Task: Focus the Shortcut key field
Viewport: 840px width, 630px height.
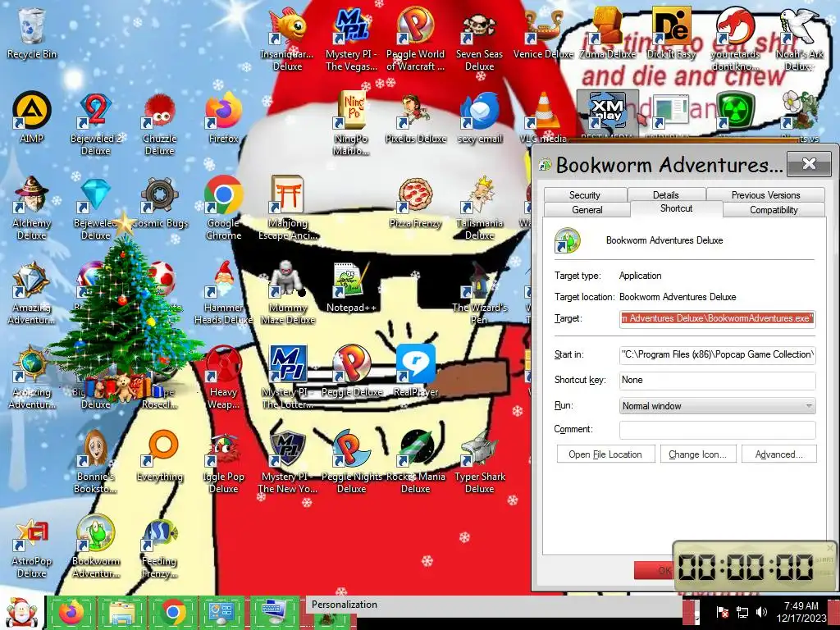Action: pos(717,380)
